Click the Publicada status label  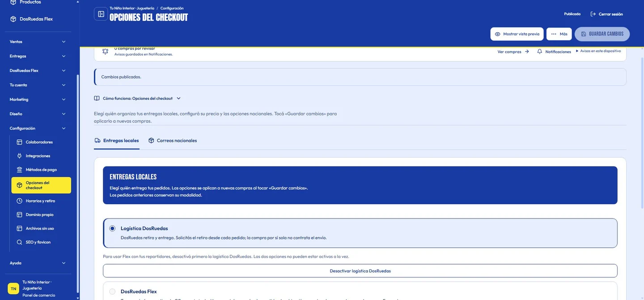[x=572, y=14]
